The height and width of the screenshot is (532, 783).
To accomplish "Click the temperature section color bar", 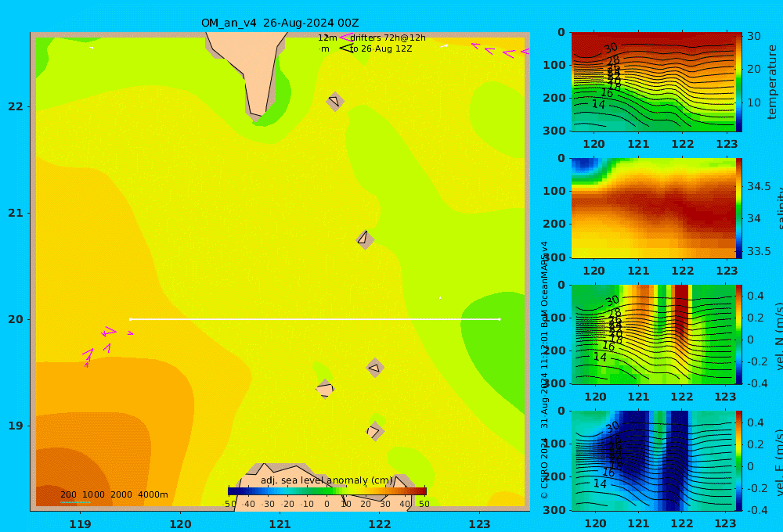I will coord(739,82).
